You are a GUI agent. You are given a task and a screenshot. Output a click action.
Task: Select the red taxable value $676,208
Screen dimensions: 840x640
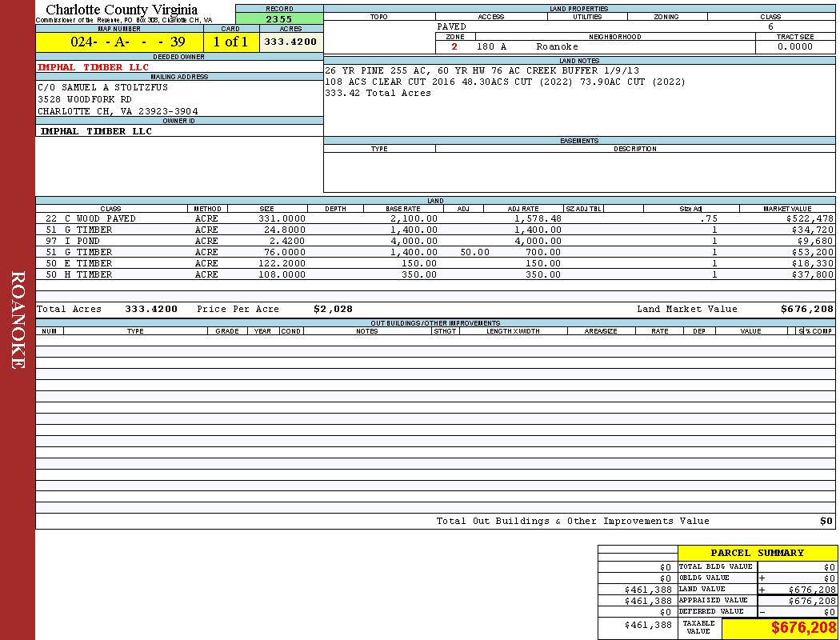[803, 628]
